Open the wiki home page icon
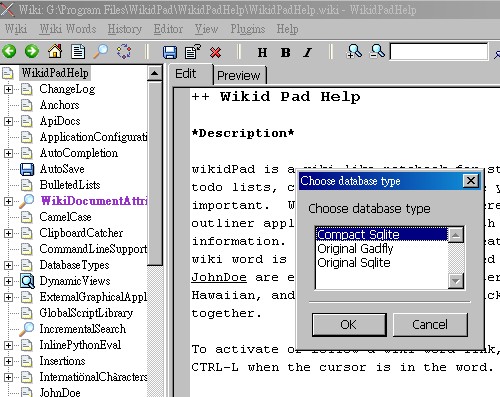Screen dimensions: 500x397 click(55, 51)
